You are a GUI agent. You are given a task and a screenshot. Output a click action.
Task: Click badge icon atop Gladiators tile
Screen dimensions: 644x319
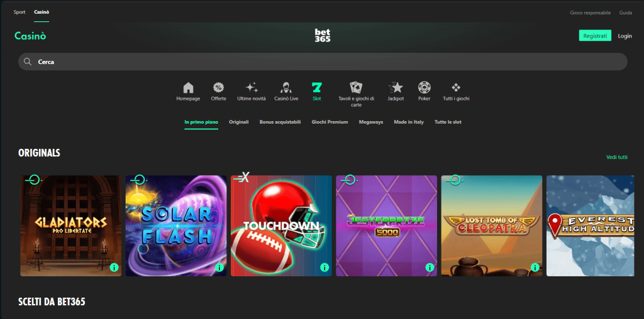coord(34,180)
